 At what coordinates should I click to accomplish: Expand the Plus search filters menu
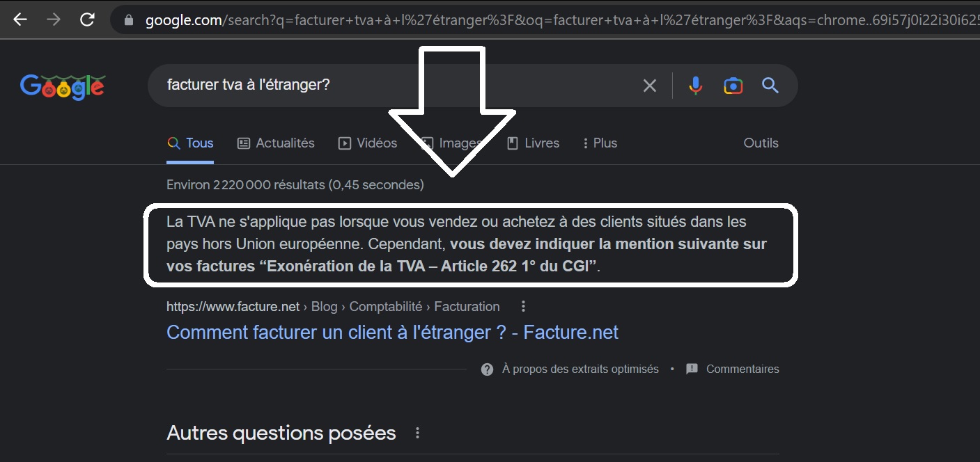point(600,143)
